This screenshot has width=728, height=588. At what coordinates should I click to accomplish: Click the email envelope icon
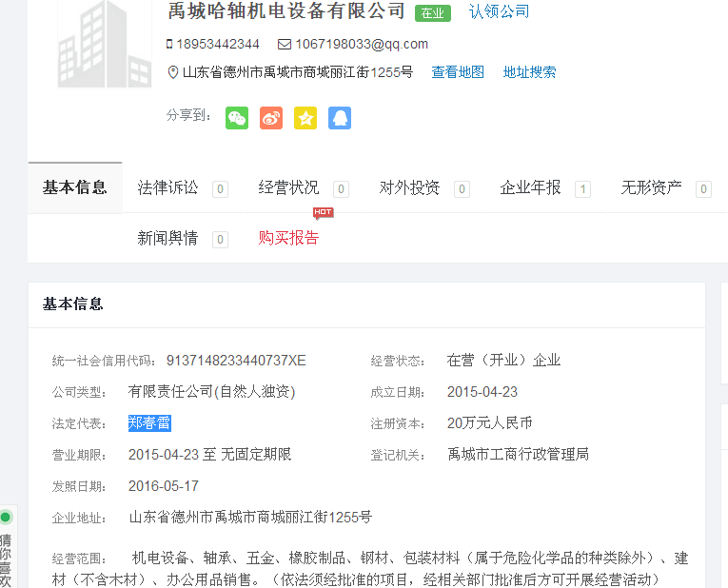click(285, 44)
